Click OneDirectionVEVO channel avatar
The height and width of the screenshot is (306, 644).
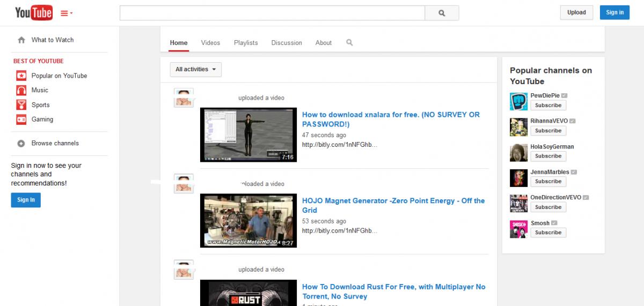(x=519, y=203)
